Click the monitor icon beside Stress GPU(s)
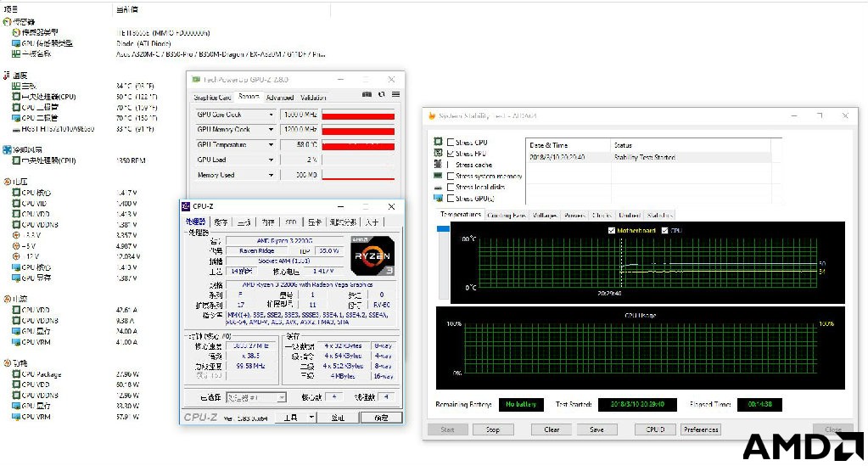This screenshot has width=868, height=466. pos(438,198)
